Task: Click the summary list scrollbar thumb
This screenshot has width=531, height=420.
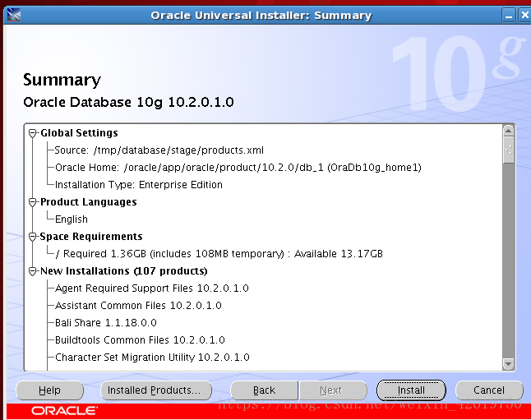Action: [508, 150]
